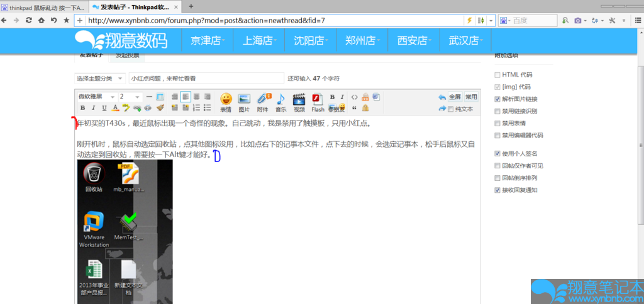
Task: Click the browser home icon
Action: click(42, 20)
